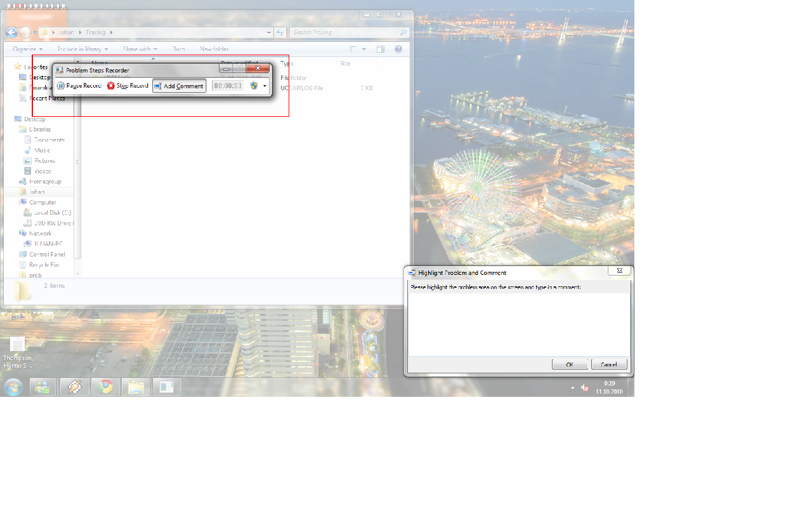
Task: Click the muted volume tray icon
Action: coord(584,387)
